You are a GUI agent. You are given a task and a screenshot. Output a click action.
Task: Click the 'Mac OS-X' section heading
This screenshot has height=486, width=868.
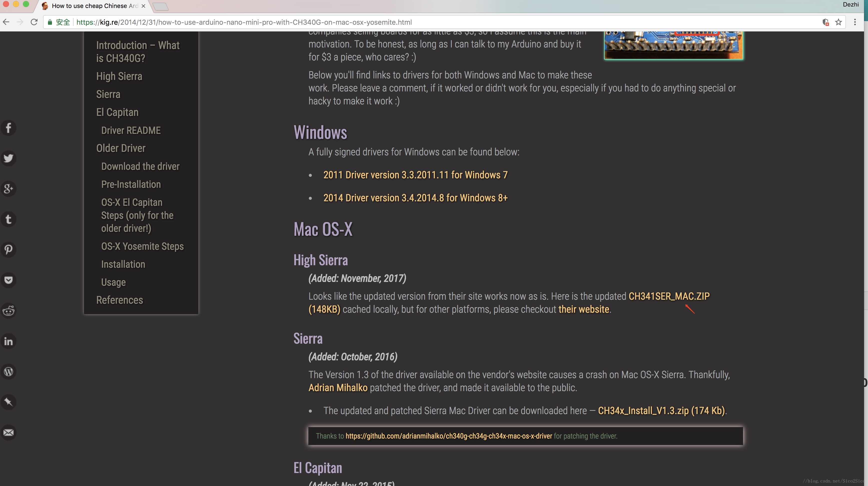(323, 229)
